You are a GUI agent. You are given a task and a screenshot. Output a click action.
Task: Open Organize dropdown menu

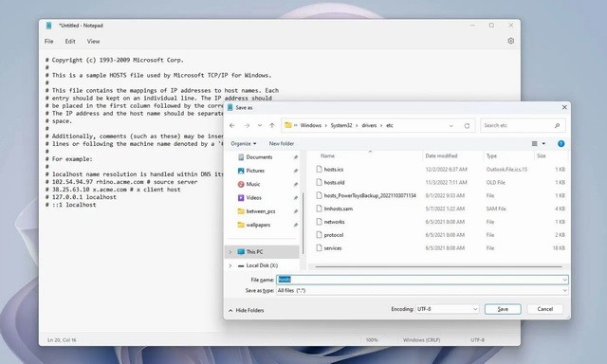tap(244, 143)
